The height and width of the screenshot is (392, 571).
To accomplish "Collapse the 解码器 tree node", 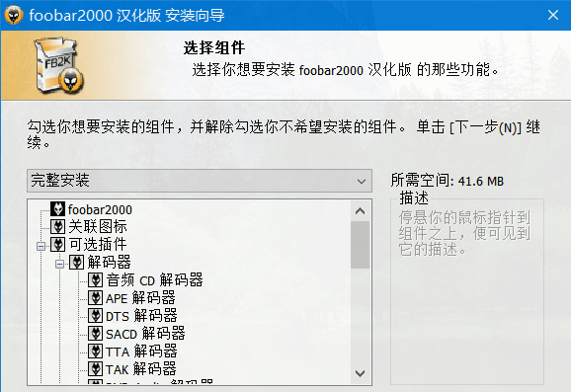I will click(x=59, y=265).
